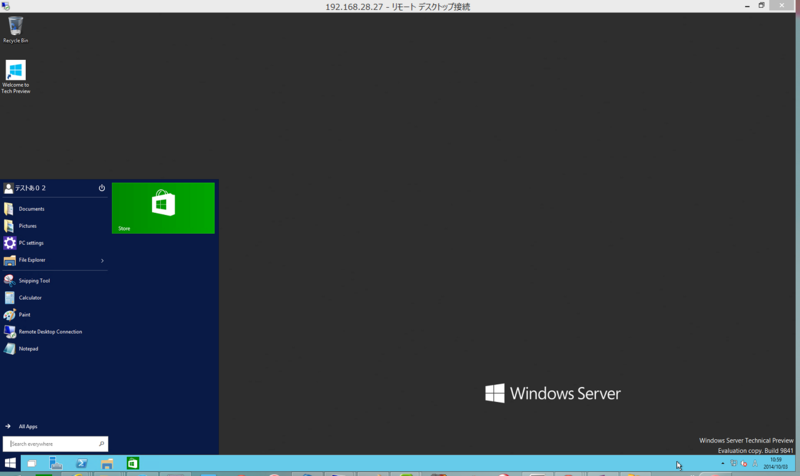Show All Apps list
The width and height of the screenshot is (800, 476).
[x=22, y=427]
